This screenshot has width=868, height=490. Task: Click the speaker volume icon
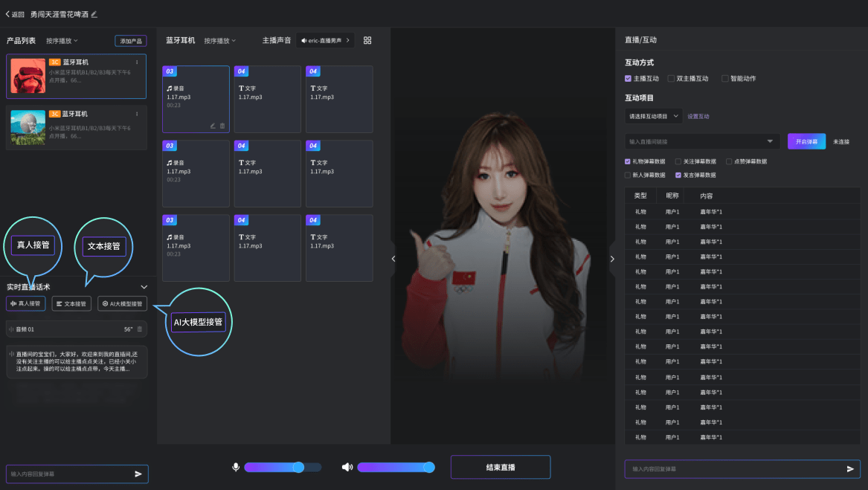coord(347,467)
